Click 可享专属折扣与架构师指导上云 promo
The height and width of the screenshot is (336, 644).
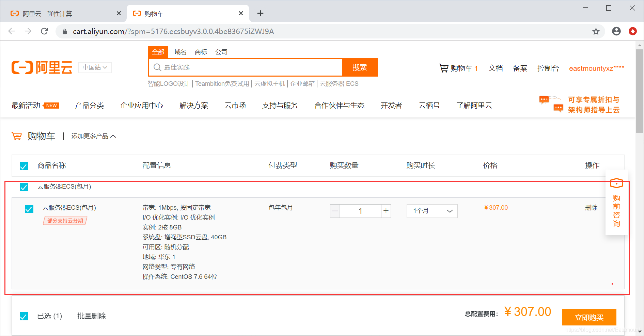[594, 105]
